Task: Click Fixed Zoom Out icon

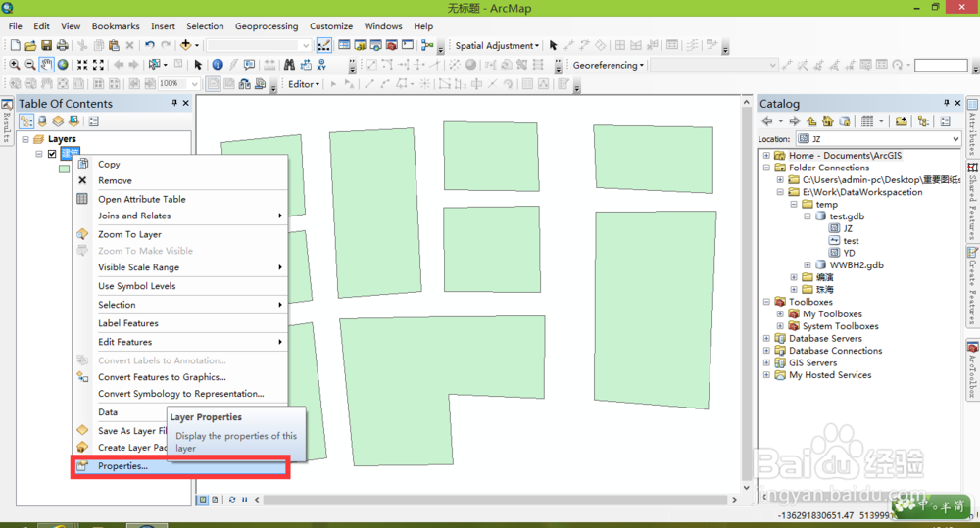Action: 98,65
